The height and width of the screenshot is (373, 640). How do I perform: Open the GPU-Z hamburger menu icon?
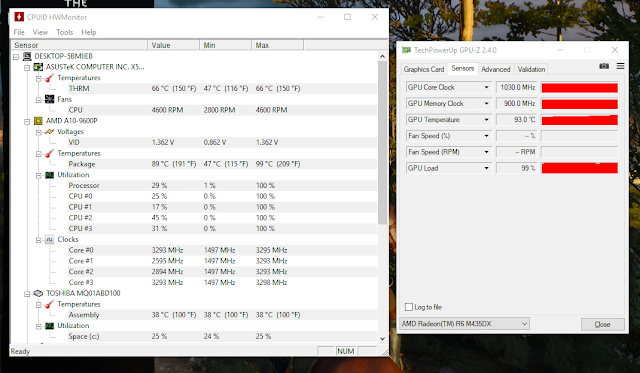click(620, 66)
